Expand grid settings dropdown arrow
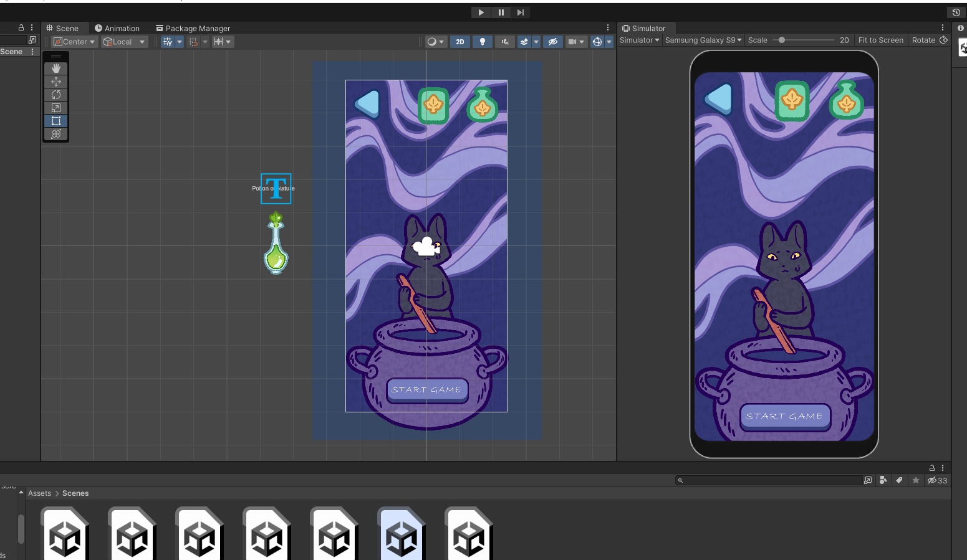967x560 pixels. [180, 42]
